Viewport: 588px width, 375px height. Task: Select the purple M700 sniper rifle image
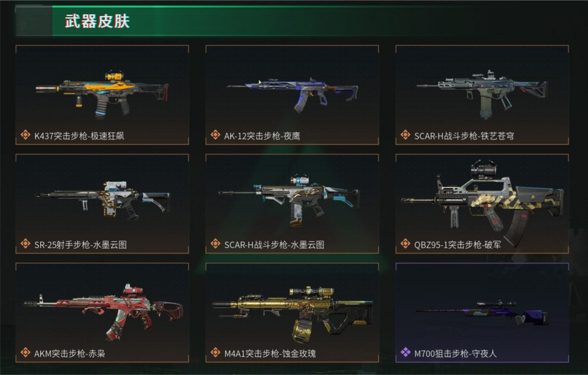[482, 312]
